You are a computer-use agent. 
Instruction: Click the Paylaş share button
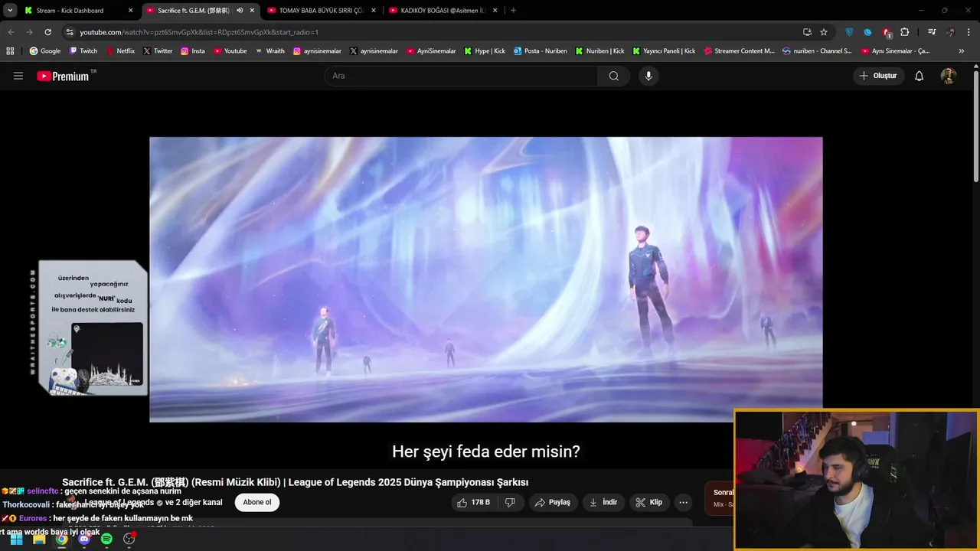pyautogui.click(x=553, y=502)
